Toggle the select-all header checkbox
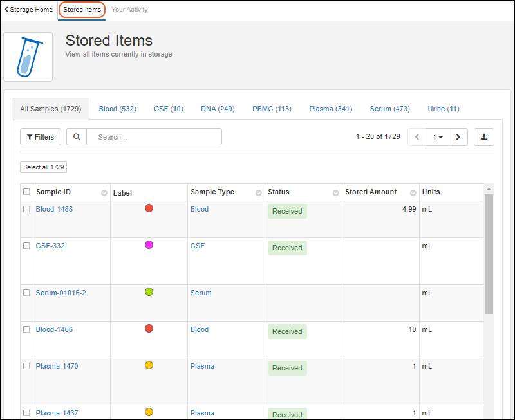 click(26, 192)
